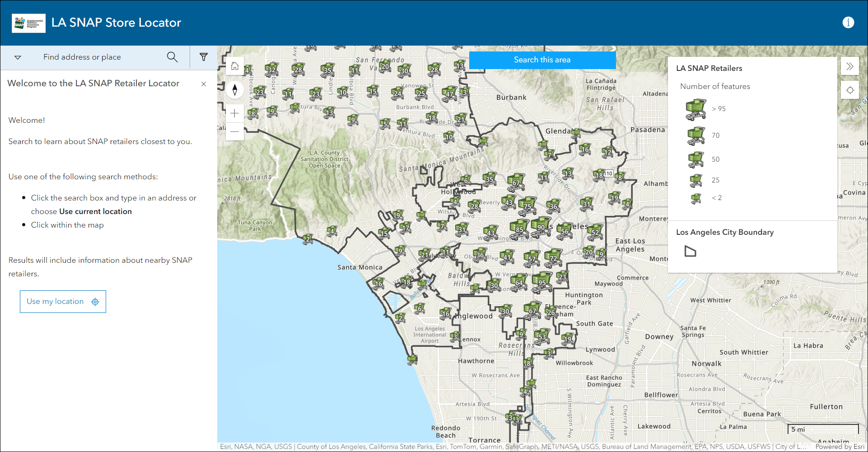Click the 'Pasadena' map label
This screenshot has width=868, height=452.
(x=648, y=130)
